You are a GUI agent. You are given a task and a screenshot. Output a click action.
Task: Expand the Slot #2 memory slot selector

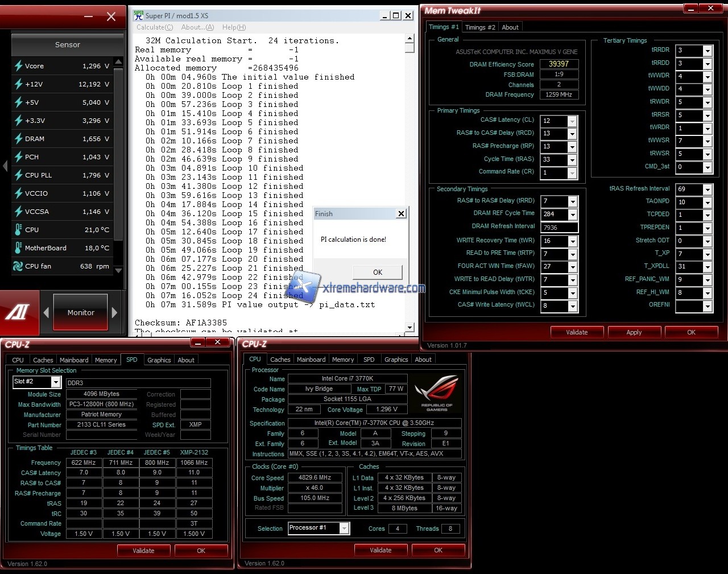coord(56,382)
